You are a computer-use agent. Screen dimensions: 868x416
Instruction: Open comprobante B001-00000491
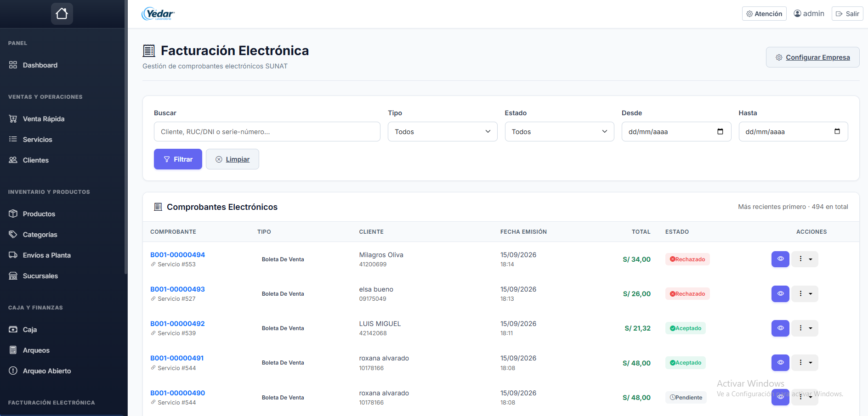(177, 358)
